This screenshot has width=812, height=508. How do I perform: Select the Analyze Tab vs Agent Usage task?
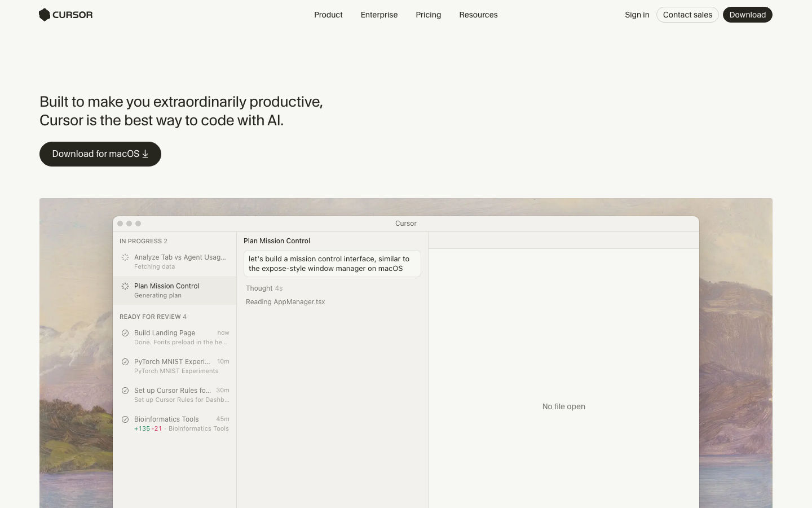pos(175,262)
